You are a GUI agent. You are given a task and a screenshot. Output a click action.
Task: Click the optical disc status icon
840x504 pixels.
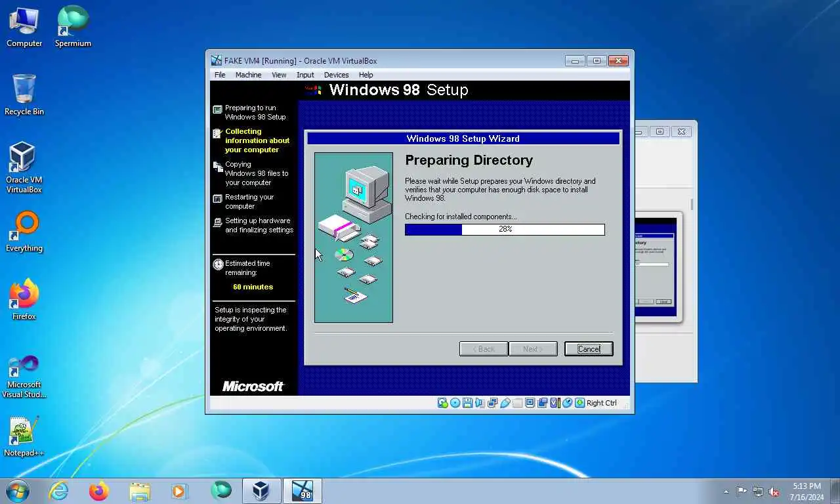click(x=455, y=403)
